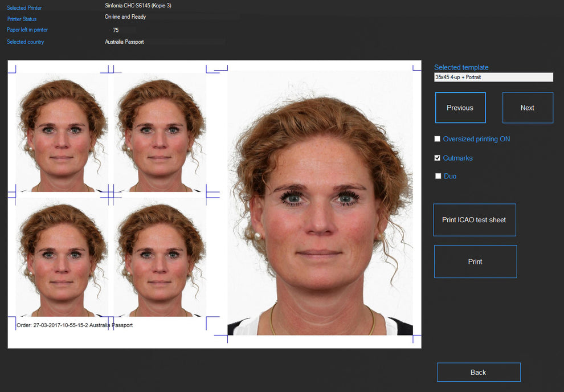This screenshot has height=392, width=564.
Task: Open the Selected country option
Action: click(x=25, y=42)
